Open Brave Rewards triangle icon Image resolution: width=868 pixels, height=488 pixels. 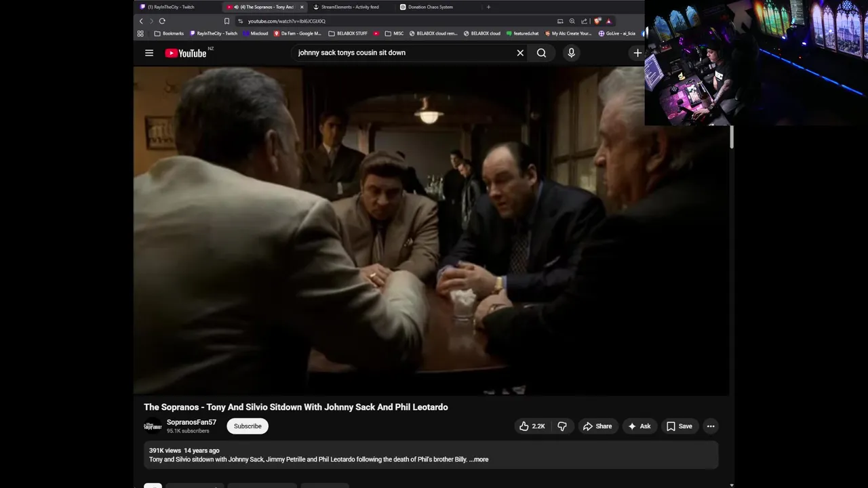608,21
